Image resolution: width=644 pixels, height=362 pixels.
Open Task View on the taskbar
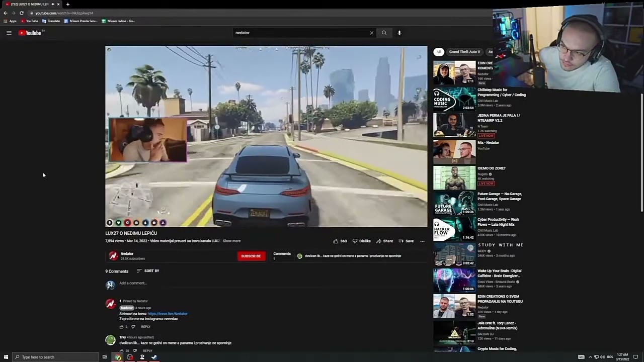click(x=104, y=357)
